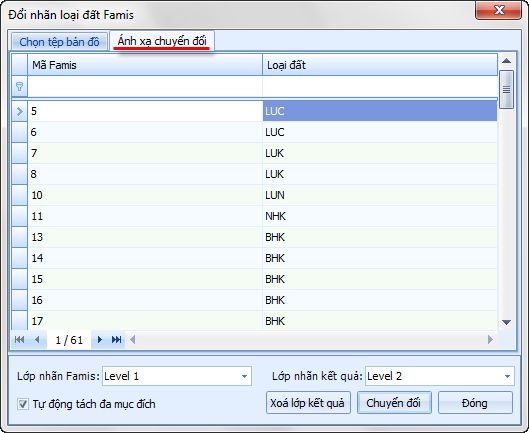529x433 pixels.
Task: Select the BHK cell in row 13
Action: click(x=380, y=237)
